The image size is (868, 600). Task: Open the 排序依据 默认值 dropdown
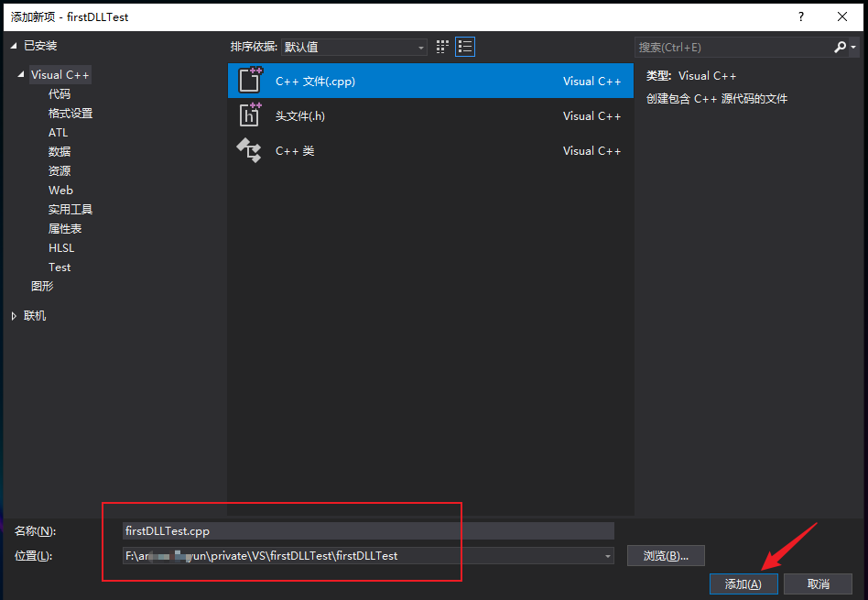[354, 47]
